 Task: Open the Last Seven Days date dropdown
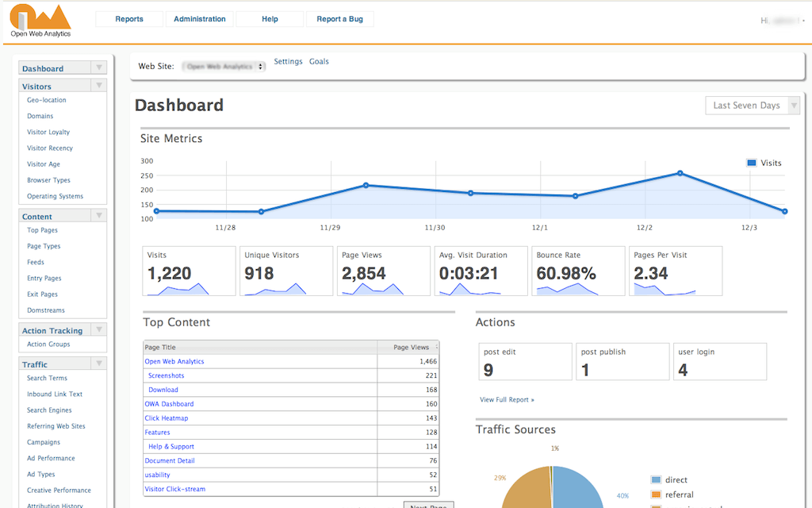(753, 106)
